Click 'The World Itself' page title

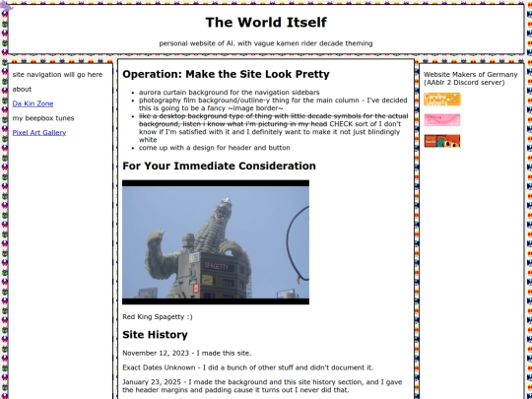pyautogui.click(x=266, y=23)
